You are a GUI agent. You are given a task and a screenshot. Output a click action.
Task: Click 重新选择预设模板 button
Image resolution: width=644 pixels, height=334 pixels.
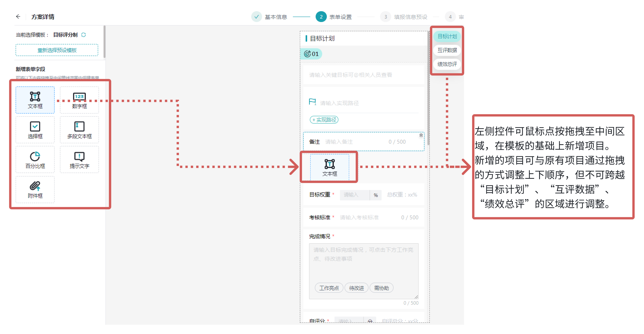(x=57, y=50)
